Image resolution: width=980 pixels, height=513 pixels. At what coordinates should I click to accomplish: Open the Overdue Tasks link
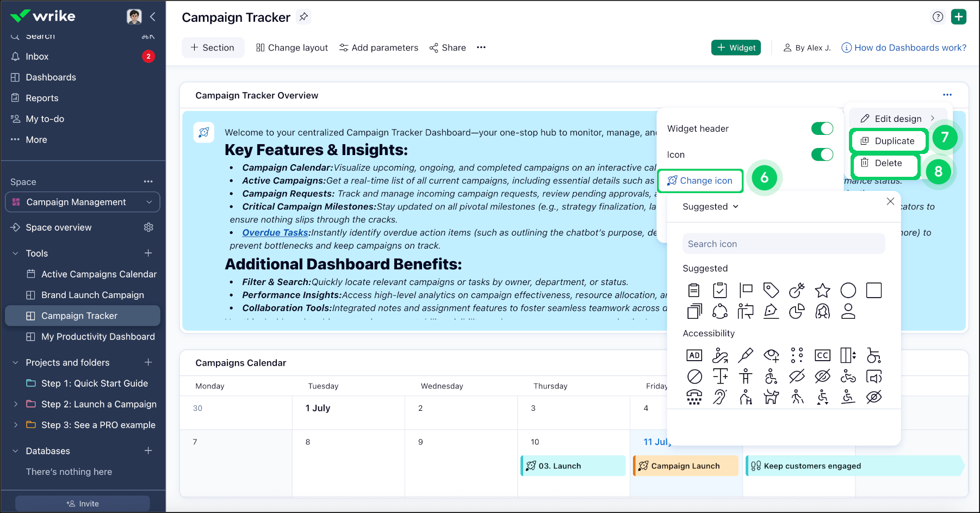point(275,232)
